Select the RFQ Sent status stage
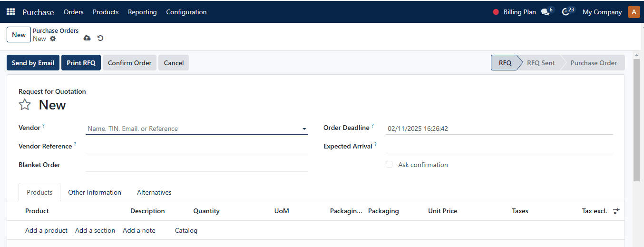Image resolution: width=644 pixels, height=247 pixels. pyautogui.click(x=541, y=63)
